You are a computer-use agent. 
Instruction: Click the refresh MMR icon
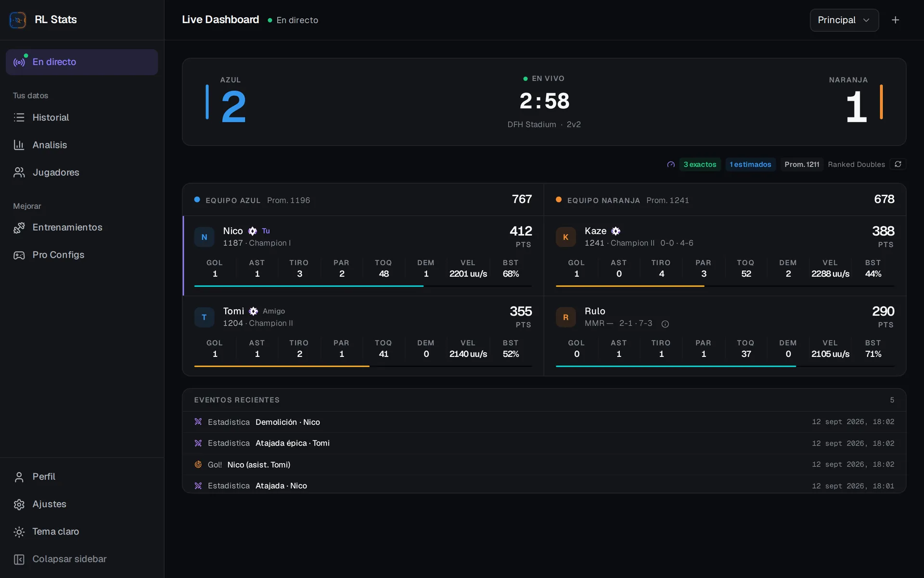(898, 164)
